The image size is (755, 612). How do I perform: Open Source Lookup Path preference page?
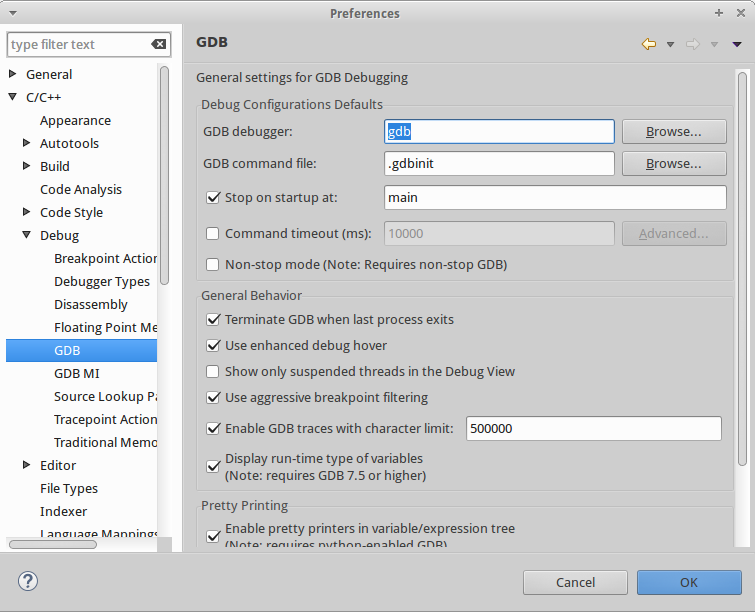pyautogui.click(x=105, y=396)
